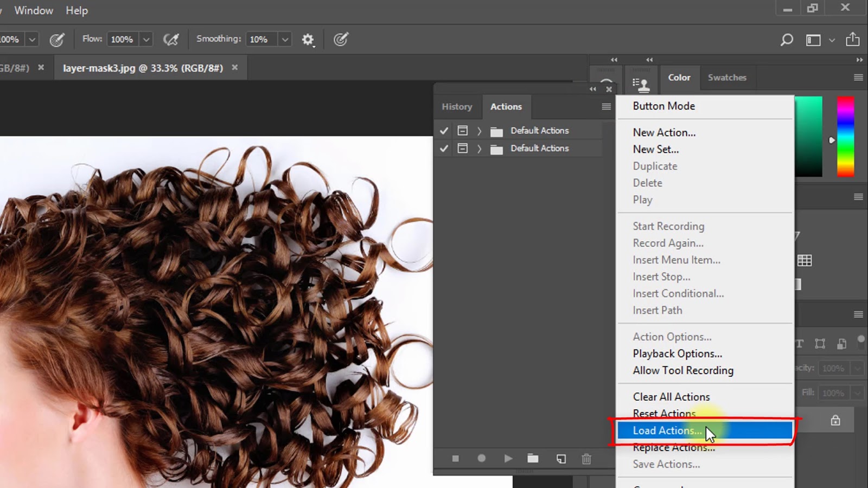The height and width of the screenshot is (488, 868).
Task: Toggle dialog box on first Default Actions set
Action: click(x=462, y=131)
